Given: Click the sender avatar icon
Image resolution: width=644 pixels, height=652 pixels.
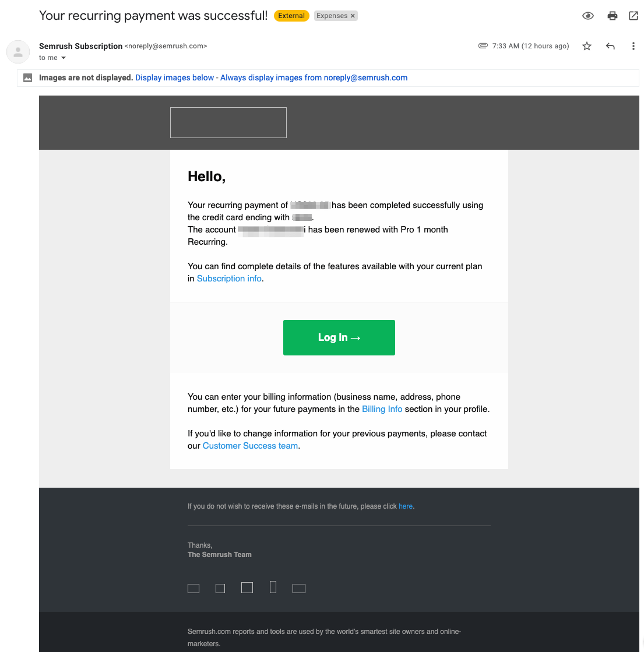Looking at the screenshot, I should [x=18, y=52].
